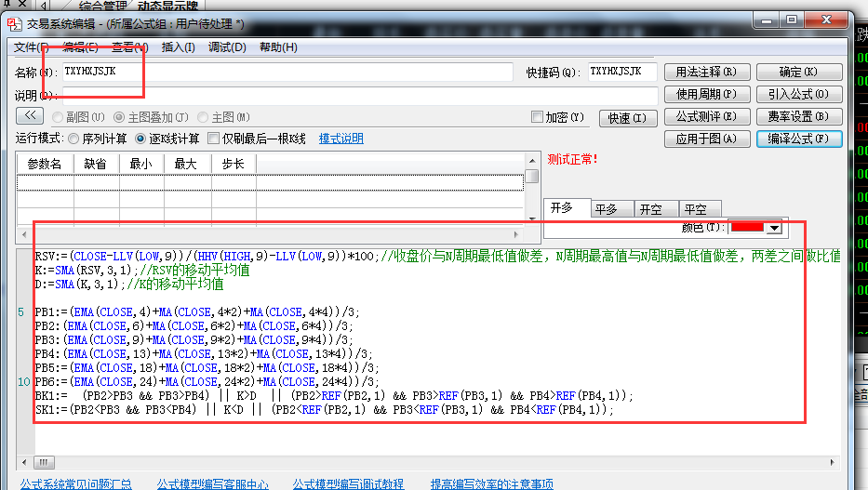868x490 pixels.
Task: Open the 提高编写效率的注意事项 link
Action: tap(492, 483)
